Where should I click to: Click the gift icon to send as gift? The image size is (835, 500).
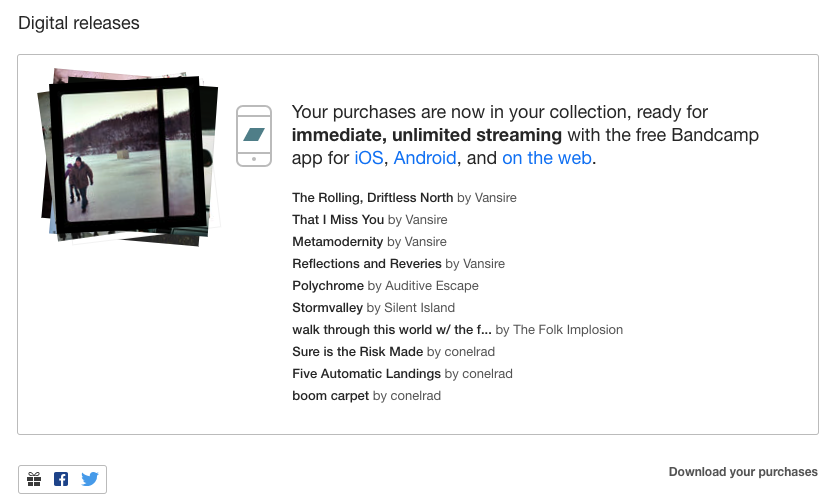pos(34,479)
